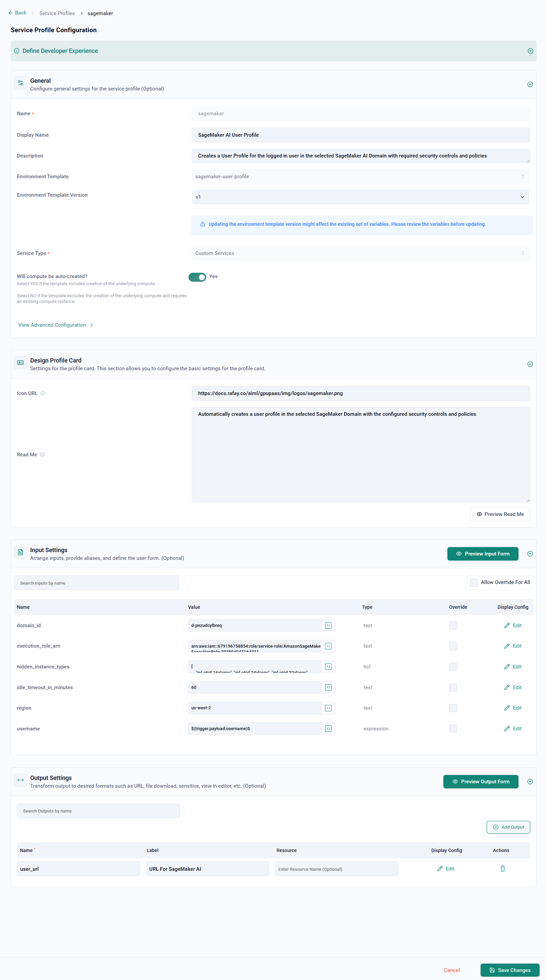Click the Back navigation link

[x=17, y=13]
